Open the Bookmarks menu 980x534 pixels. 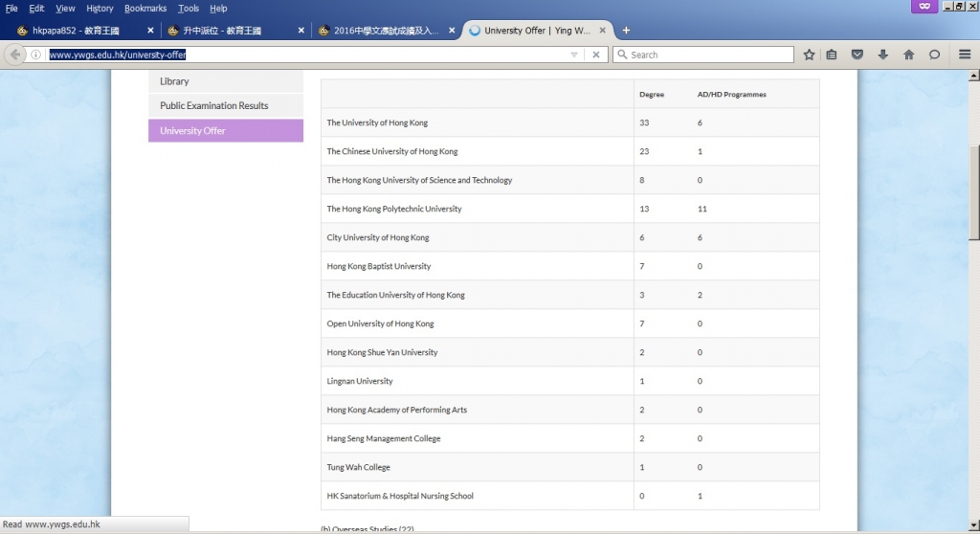[x=145, y=8]
